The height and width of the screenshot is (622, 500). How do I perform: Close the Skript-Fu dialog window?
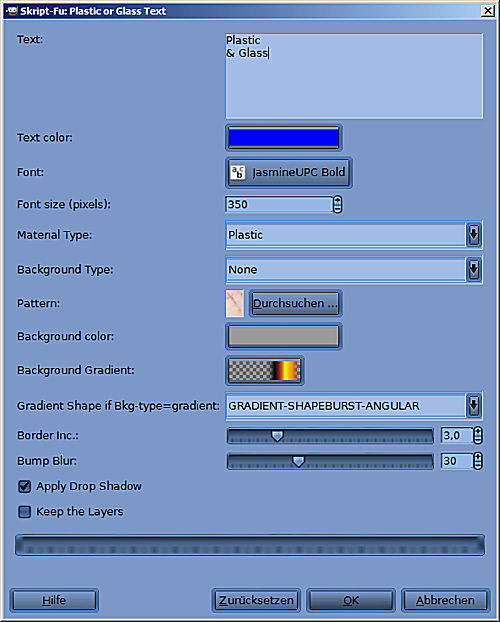pyautogui.click(x=488, y=11)
